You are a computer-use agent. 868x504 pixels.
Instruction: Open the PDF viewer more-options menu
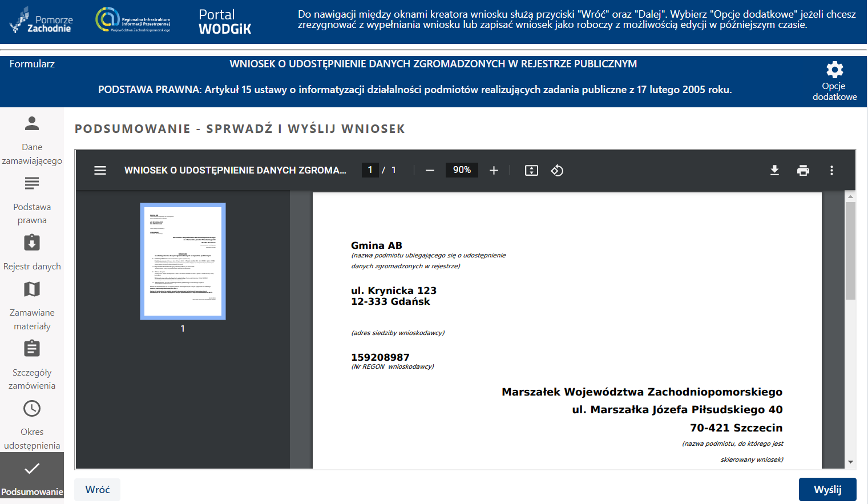(831, 170)
